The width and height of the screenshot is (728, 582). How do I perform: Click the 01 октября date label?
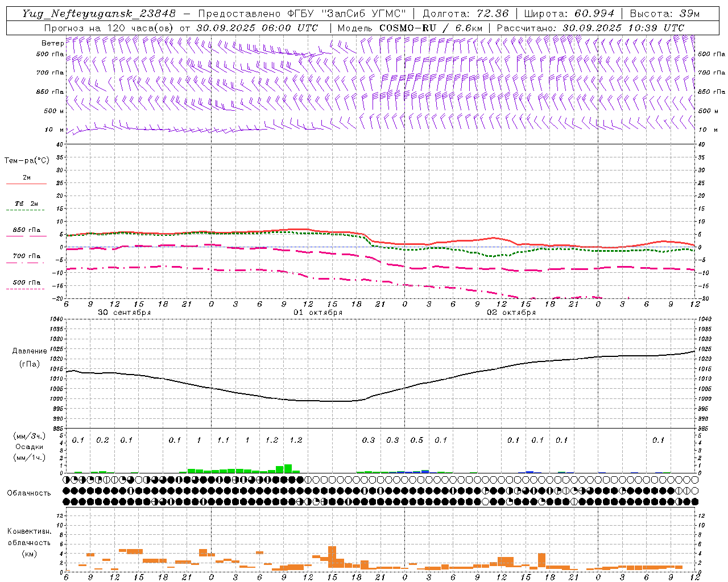(x=318, y=313)
